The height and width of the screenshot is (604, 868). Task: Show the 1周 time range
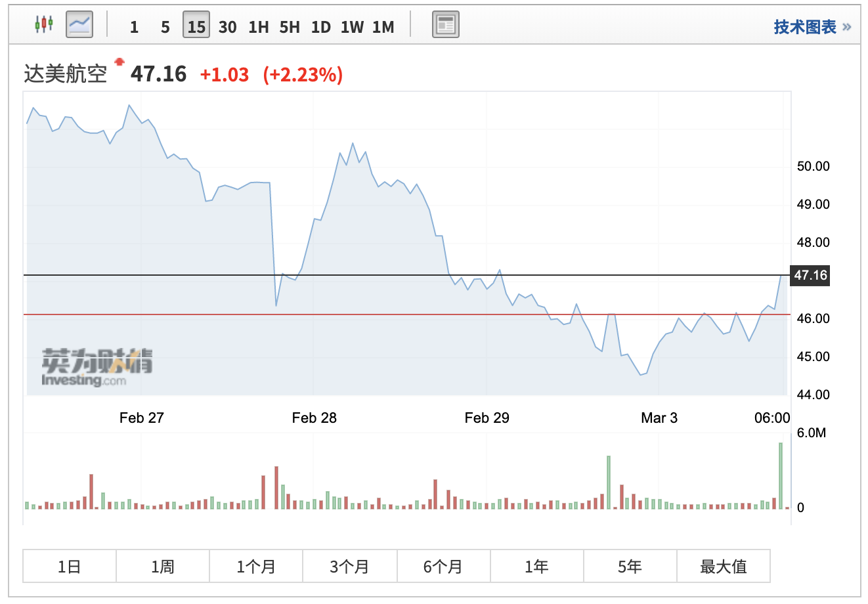pyautogui.click(x=163, y=567)
